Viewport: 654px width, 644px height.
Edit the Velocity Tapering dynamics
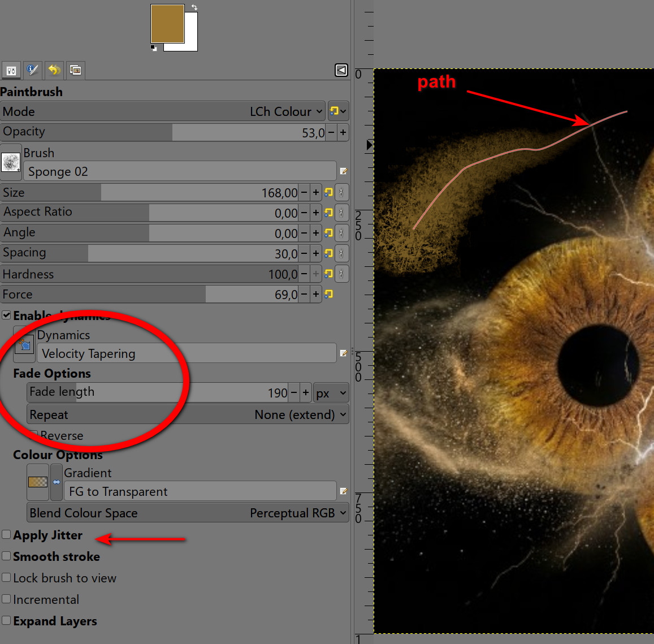(x=343, y=353)
